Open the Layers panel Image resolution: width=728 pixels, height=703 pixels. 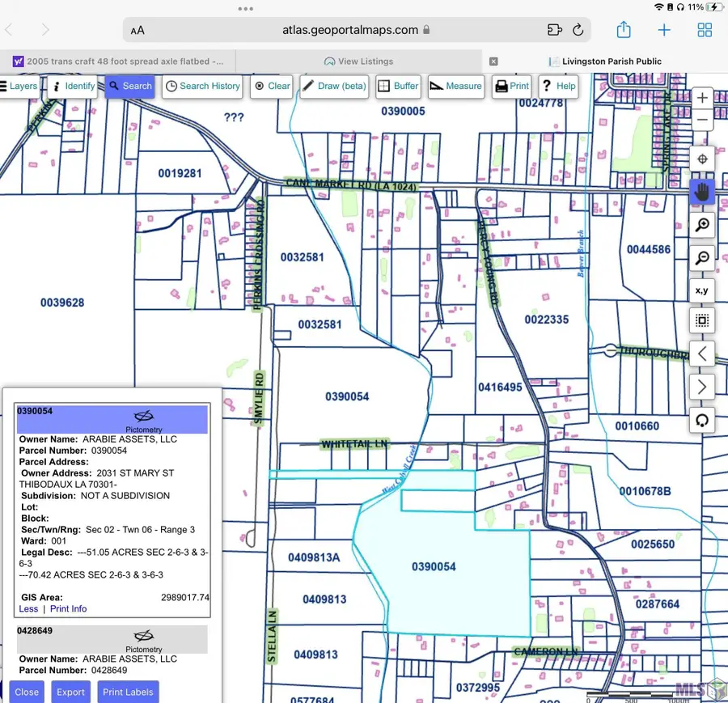point(19,86)
